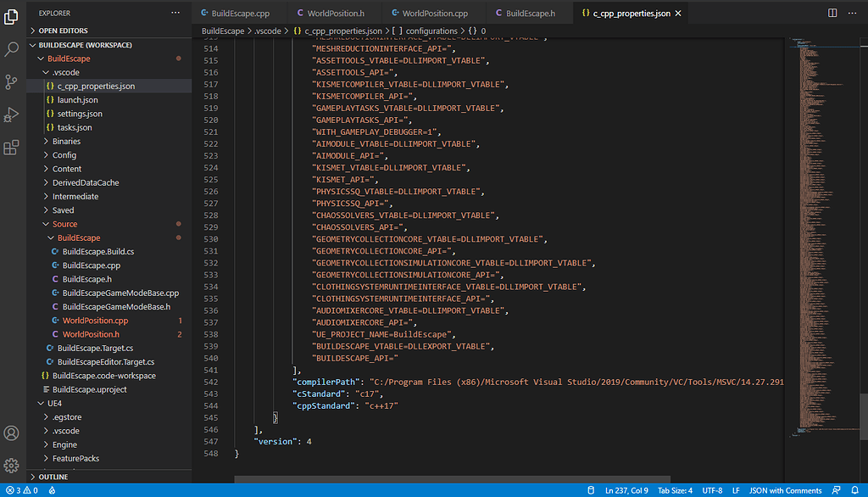Select the Explorer icon in the activity bar
This screenshot has width=868, height=497.
click(11, 16)
